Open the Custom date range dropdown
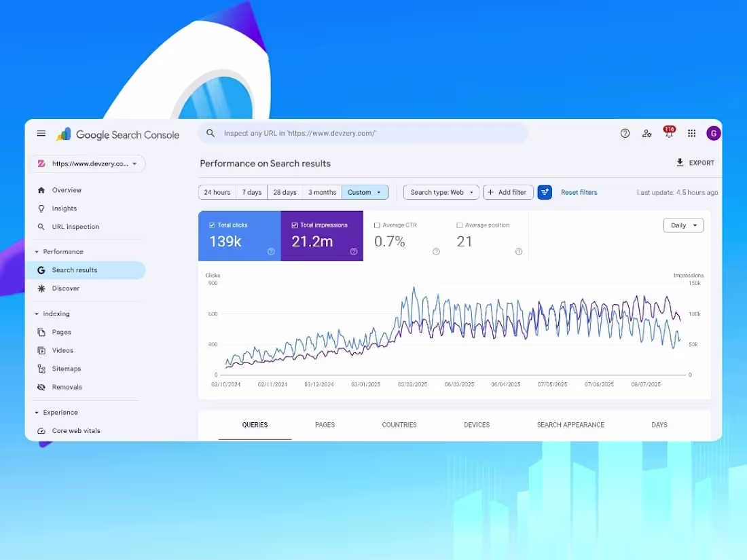The image size is (747, 560). point(365,192)
